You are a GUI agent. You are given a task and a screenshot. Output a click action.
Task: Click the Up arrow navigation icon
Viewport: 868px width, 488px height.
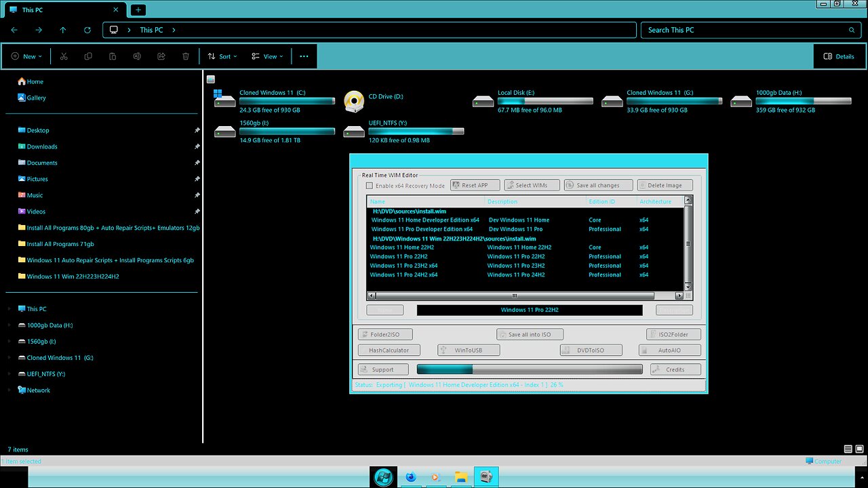63,30
